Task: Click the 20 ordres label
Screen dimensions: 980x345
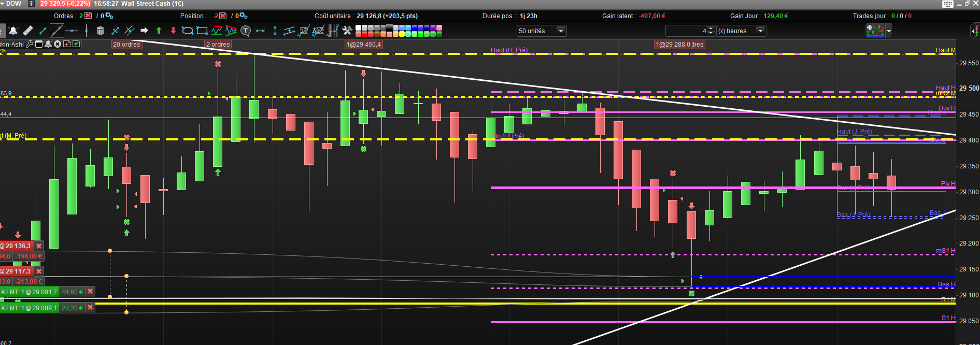Action: 126,45
